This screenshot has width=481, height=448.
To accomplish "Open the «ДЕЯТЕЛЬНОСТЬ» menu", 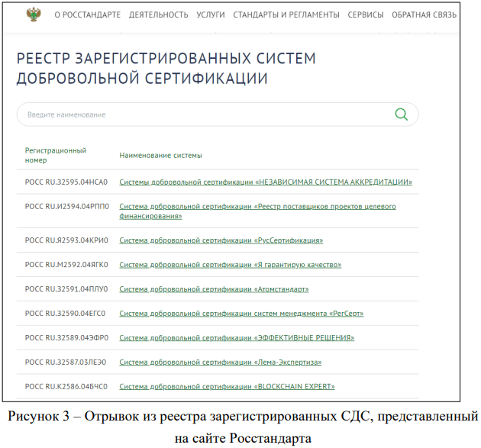I will [159, 15].
